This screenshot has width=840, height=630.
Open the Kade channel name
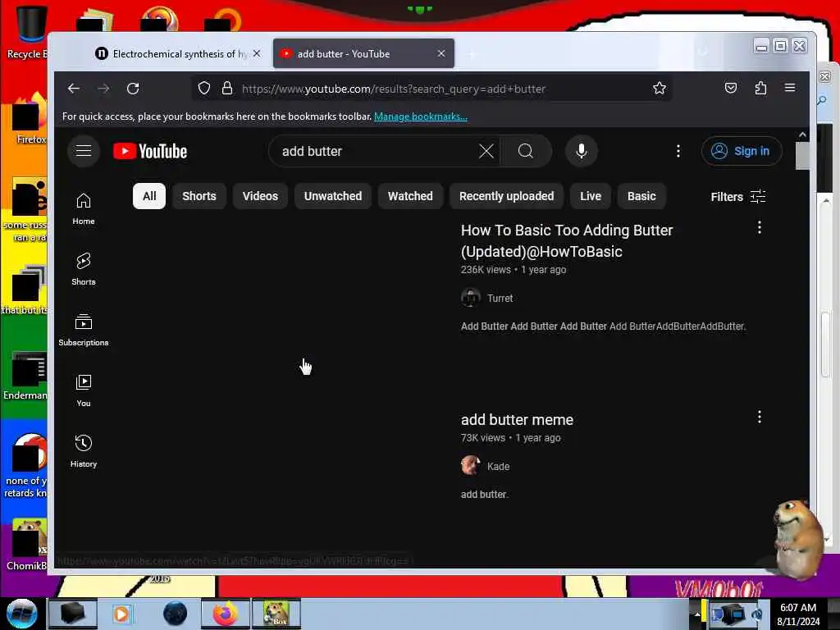[x=498, y=466]
